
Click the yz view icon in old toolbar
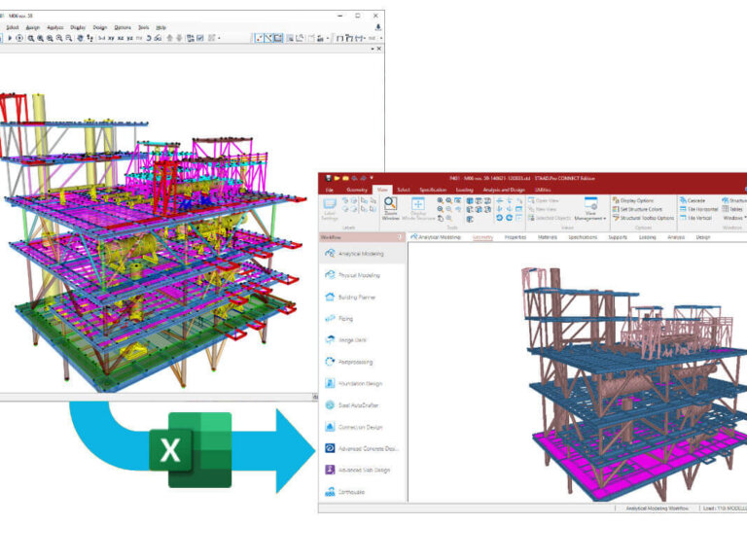coord(129,38)
